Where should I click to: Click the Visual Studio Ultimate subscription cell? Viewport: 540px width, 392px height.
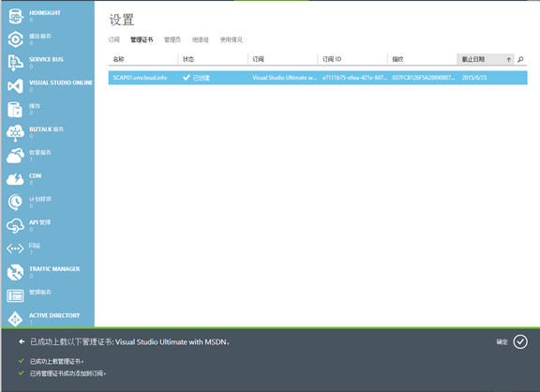[x=284, y=78]
